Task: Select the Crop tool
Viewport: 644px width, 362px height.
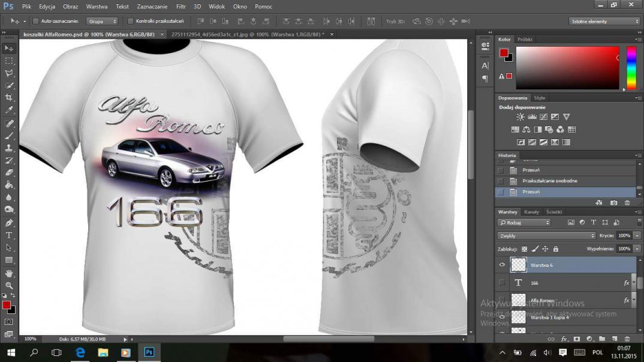Action: (x=8, y=98)
